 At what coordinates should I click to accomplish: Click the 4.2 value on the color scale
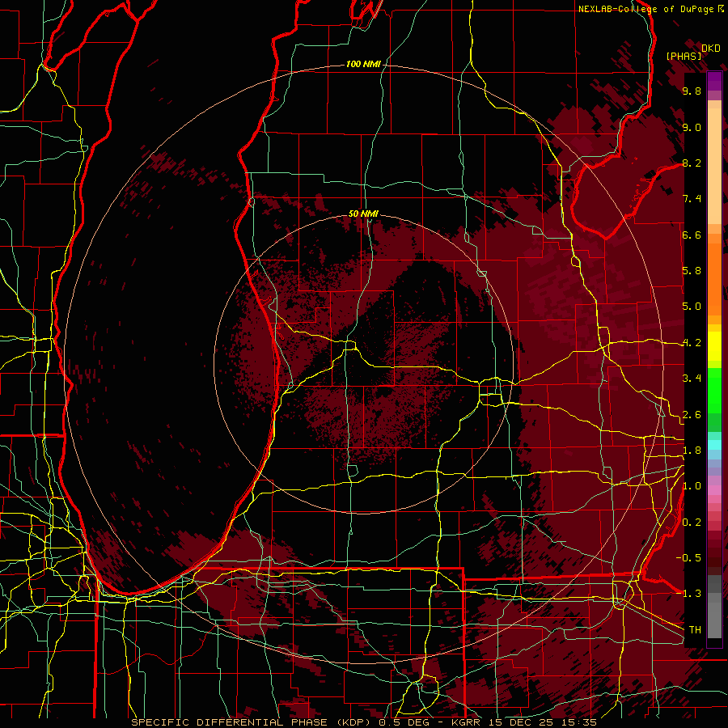(x=692, y=343)
